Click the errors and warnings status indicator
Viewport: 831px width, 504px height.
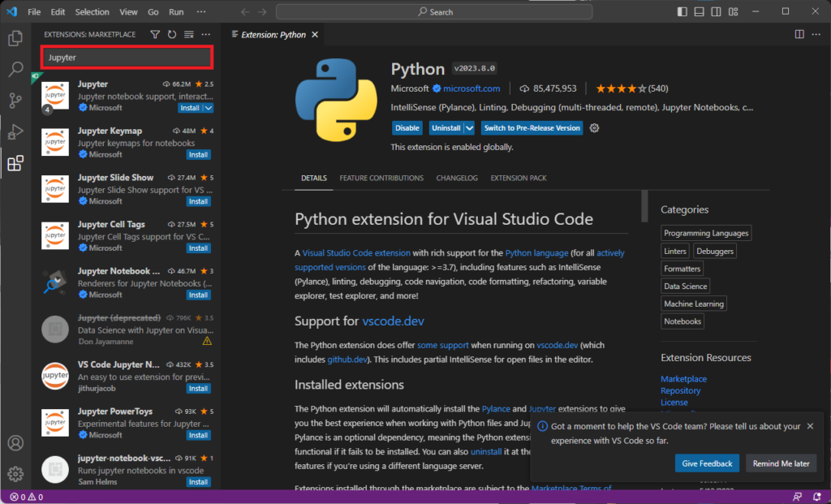(27, 498)
